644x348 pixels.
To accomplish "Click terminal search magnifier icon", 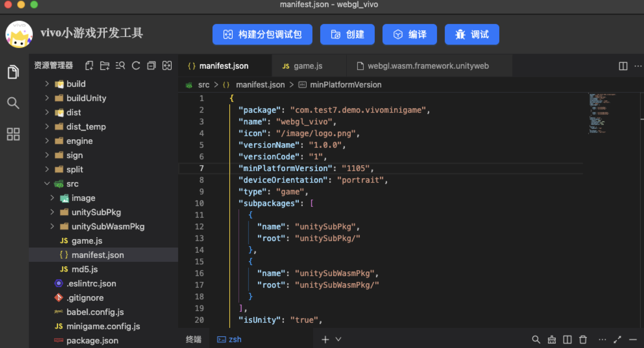I will pos(536,340).
